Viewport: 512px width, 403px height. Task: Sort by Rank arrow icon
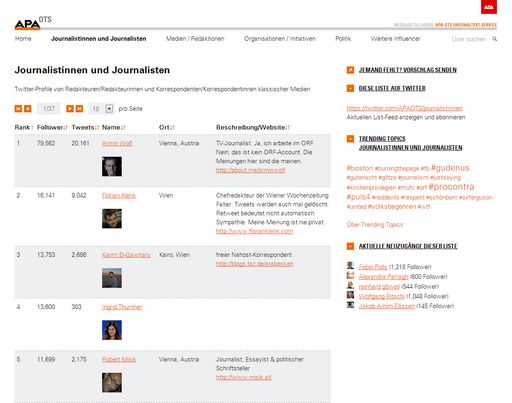[x=32, y=128]
